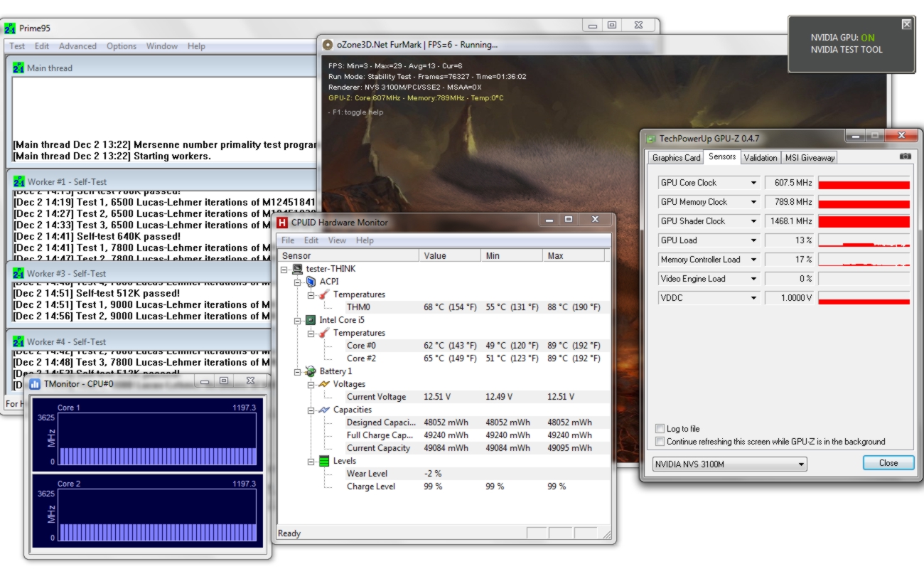Click the GPU Core Clock red graph
Screen dimensions: 924x569
click(864, 183)
